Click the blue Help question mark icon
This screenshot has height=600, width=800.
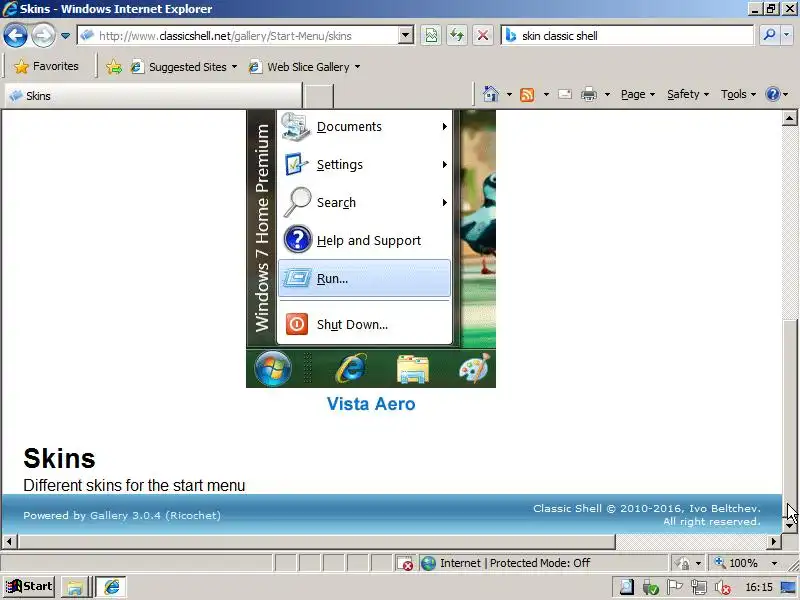[773, 94]
